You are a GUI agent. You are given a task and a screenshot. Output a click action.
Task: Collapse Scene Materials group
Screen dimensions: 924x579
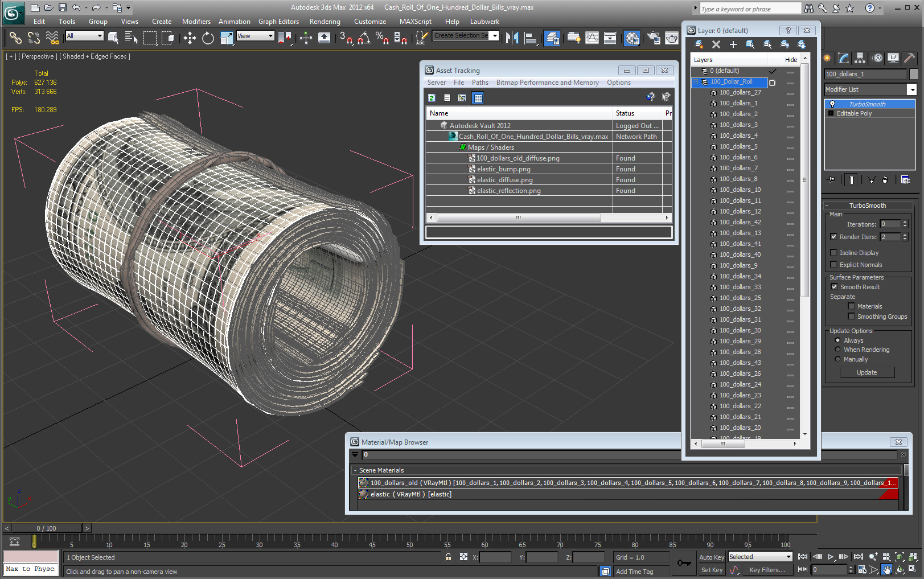(355, 470)
